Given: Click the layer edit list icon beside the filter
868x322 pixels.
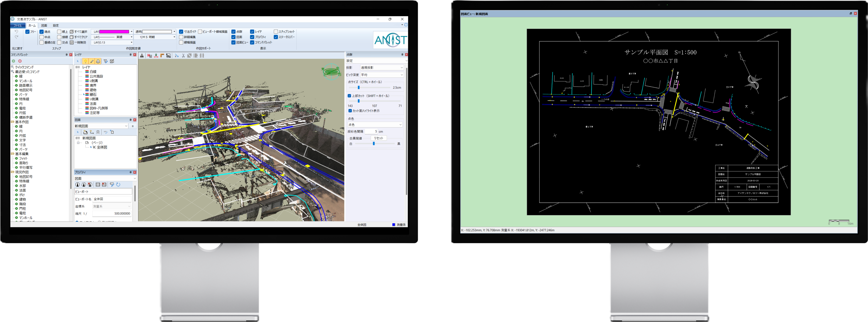Looking at the screenshot, I should coord(112,61).
